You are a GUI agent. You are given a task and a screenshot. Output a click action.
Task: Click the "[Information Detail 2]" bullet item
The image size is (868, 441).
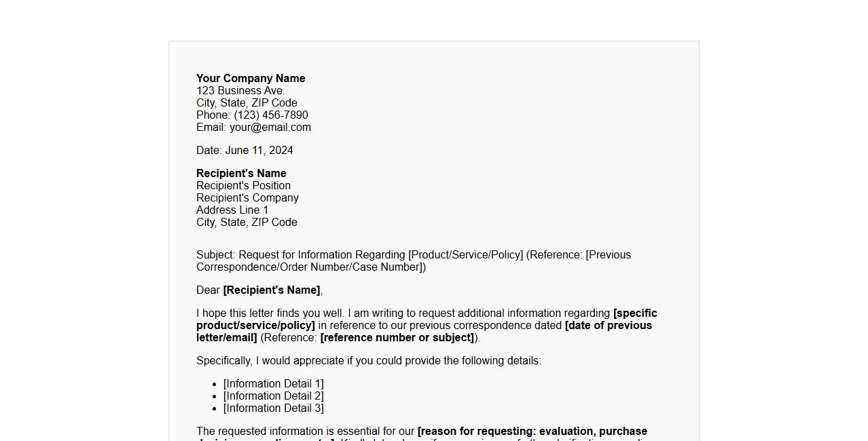[x=274, y=396]
